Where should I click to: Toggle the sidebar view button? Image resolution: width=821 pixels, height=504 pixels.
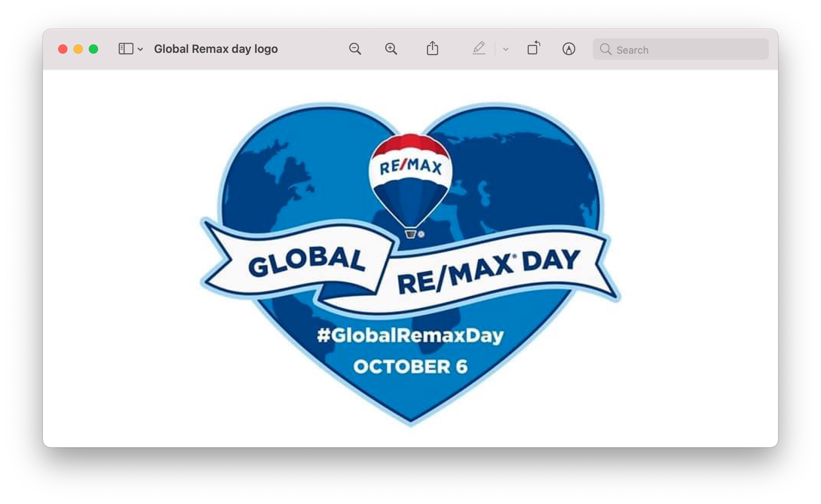coord(126,49)
